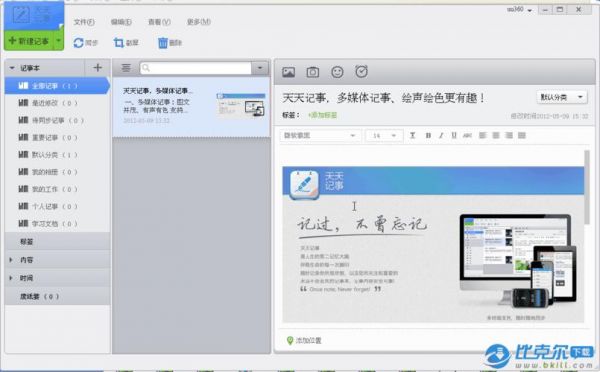Screen dimensions: 600x372
Task: Toggle bold text formatting
Action: [428, 135]
